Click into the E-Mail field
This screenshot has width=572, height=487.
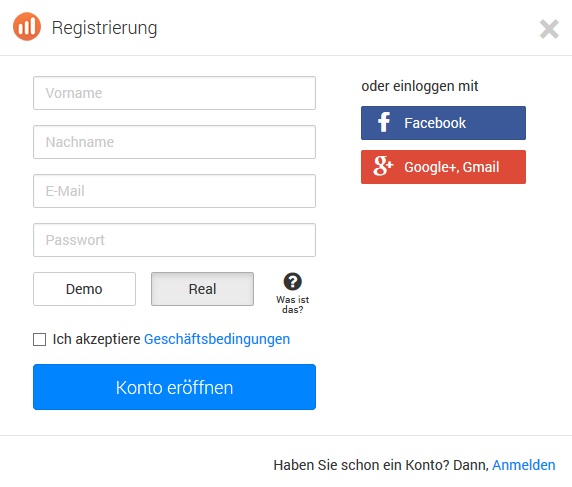(x=174, y=191)
